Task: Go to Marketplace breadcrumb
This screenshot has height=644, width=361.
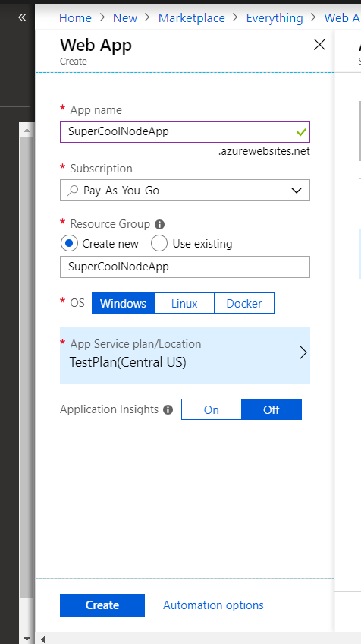Action: [192, 18]
